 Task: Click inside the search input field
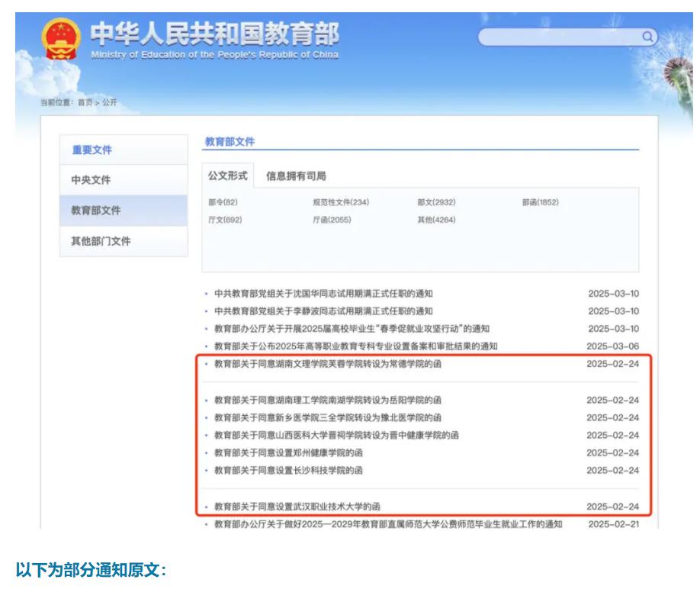click(x=560, y=37)
